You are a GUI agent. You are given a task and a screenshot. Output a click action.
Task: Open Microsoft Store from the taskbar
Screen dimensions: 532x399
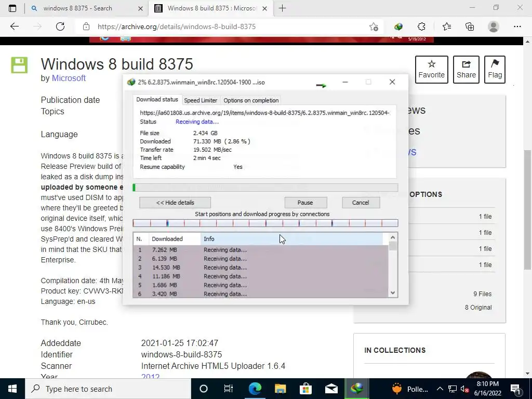(305, 389)
